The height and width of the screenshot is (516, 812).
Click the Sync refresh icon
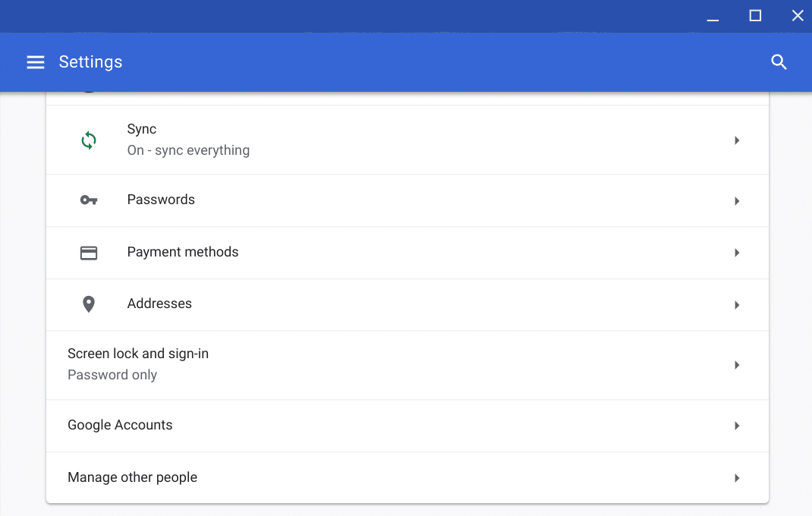[x=89, y=140]
